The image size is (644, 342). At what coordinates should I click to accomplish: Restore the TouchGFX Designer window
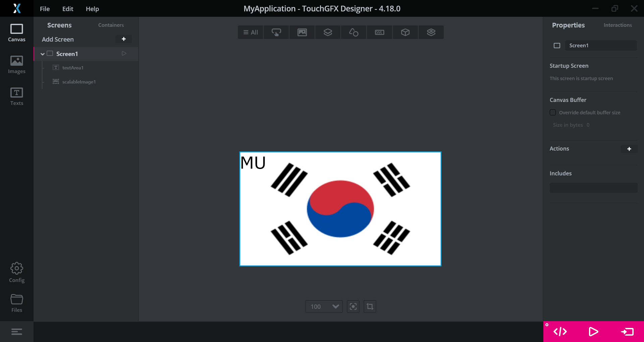click(614, 8)
